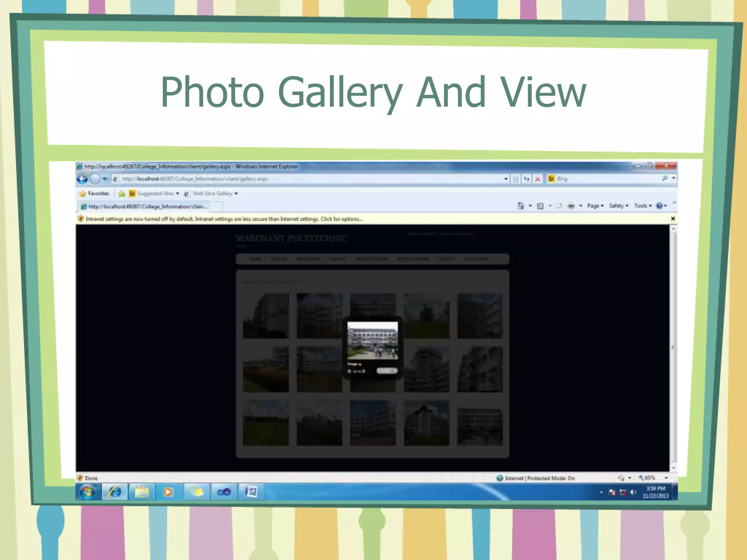
Task: Open the search provider dropdown arrow
Action: coord(674,178)
